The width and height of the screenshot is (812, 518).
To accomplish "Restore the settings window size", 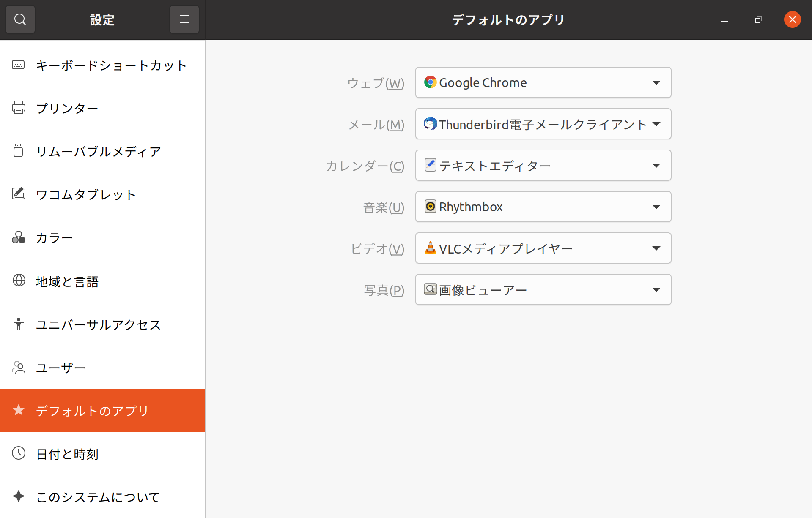I will (x=758, y=20).
